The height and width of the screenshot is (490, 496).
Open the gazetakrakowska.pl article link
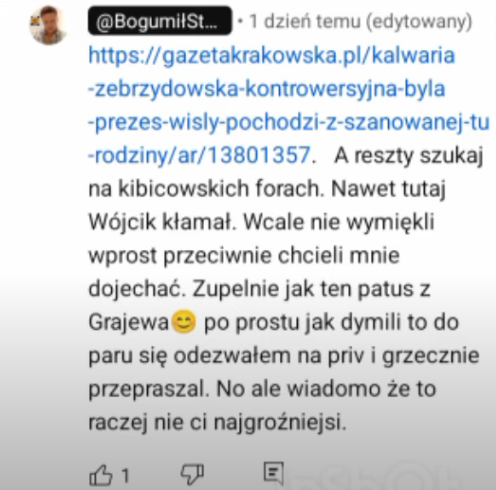(x=289, y=105)
